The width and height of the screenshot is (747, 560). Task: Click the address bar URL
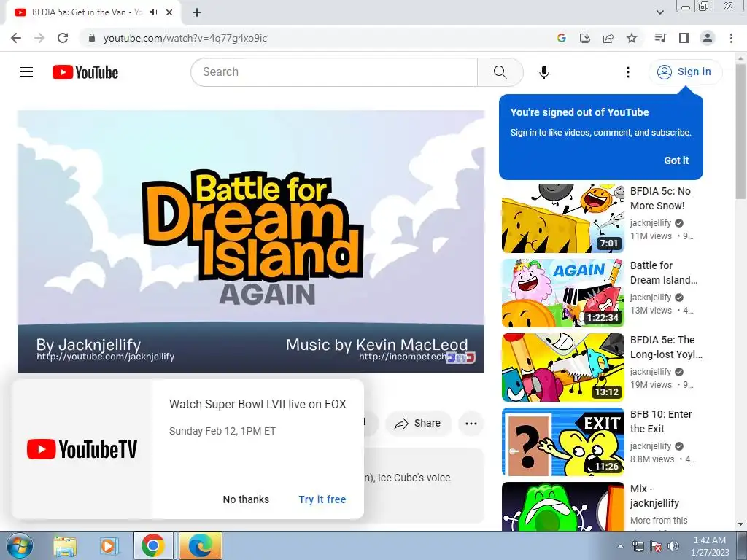(185, 38)
